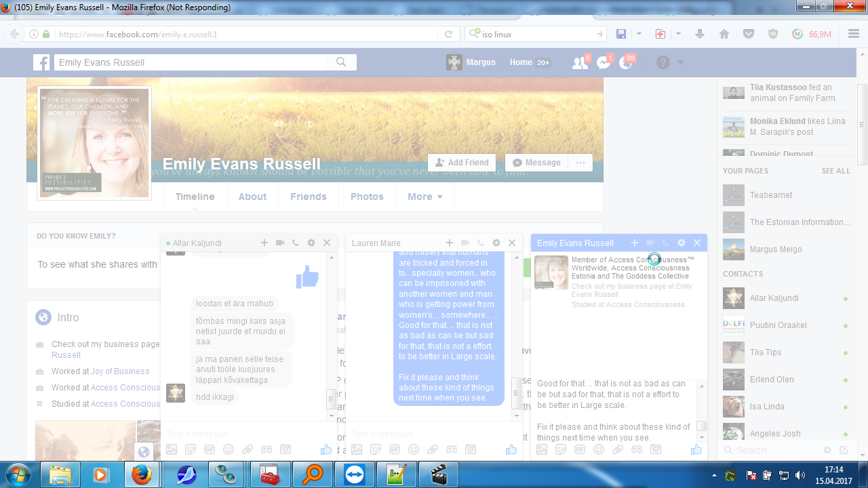Click the magnifier icon in Facebook search box

342,62
